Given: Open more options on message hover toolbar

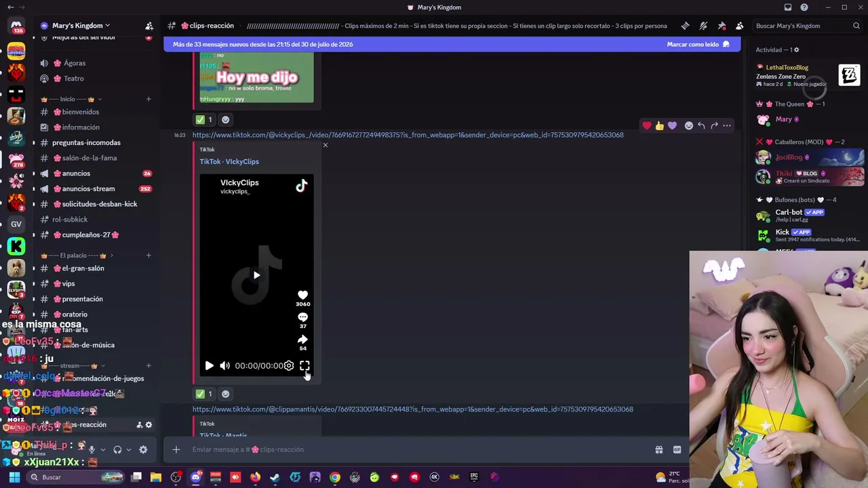Looking at the screenshot, I should (x=727, y=125).
